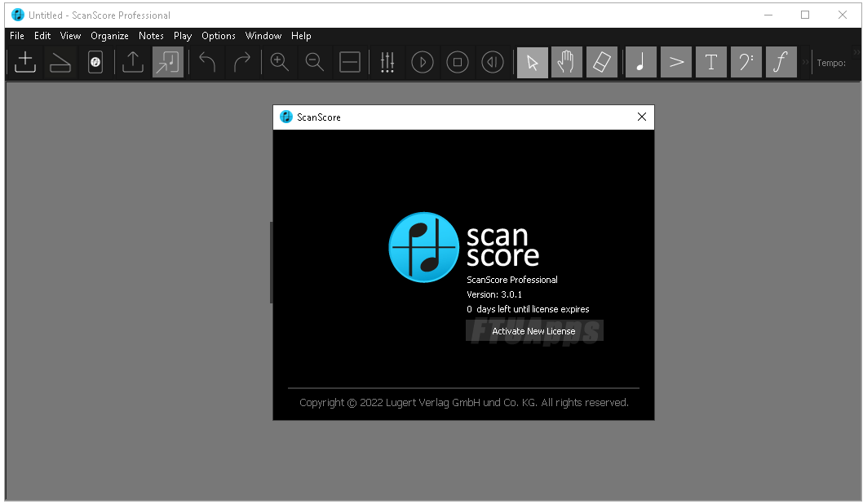Click the scanner import icon
Screen dimensions: 863x504
click(60, 62)
